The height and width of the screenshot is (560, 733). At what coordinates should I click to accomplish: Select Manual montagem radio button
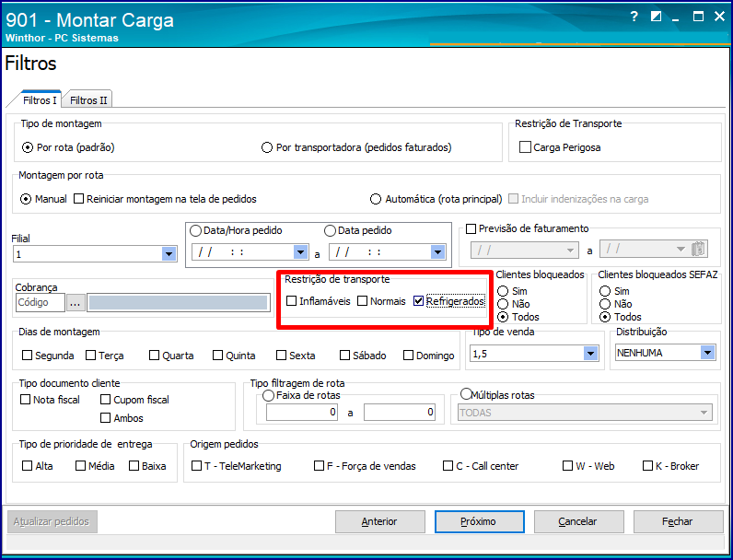[25, 199]
